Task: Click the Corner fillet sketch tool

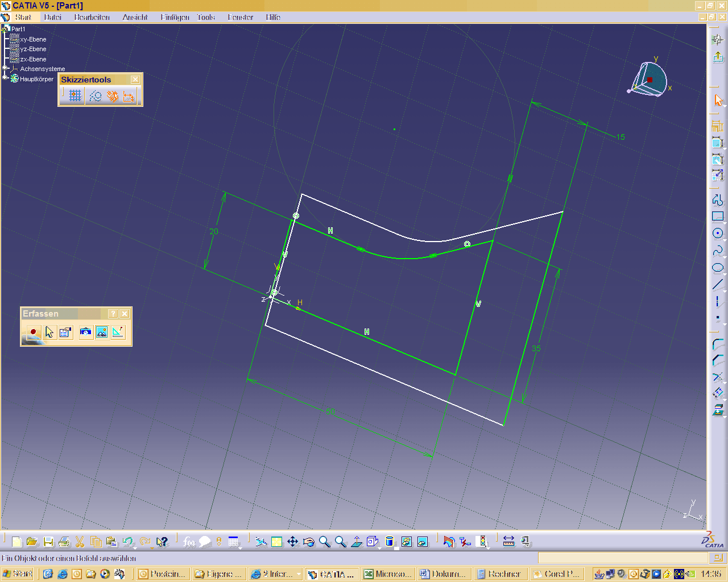Action: (x=718, y=344)
